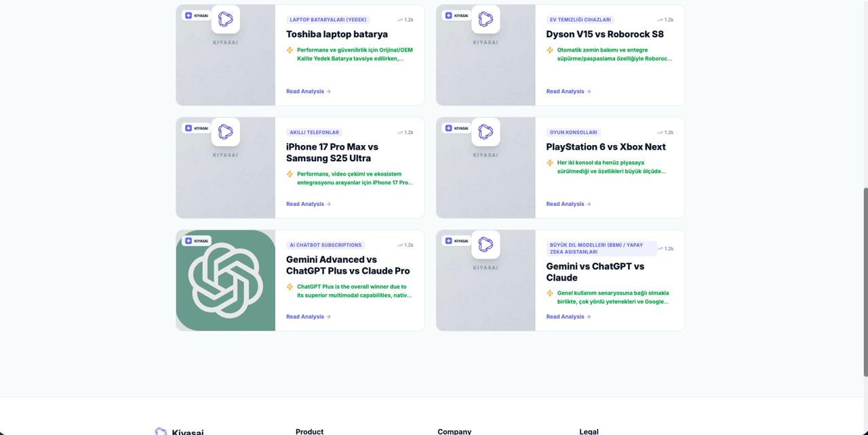The width and height of the screenshot is (868, 435).
Task: Select the Akıllı Telefonlar category tag
Action: 314,132
